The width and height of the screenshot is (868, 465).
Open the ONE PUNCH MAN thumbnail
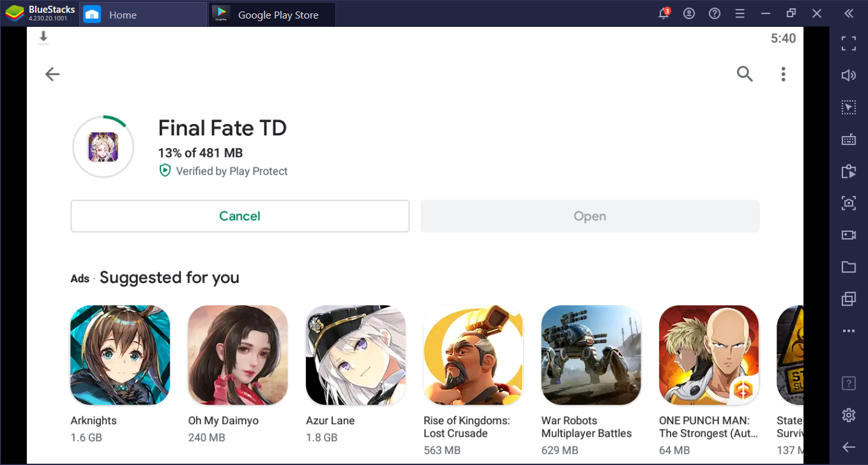point(709,355)
